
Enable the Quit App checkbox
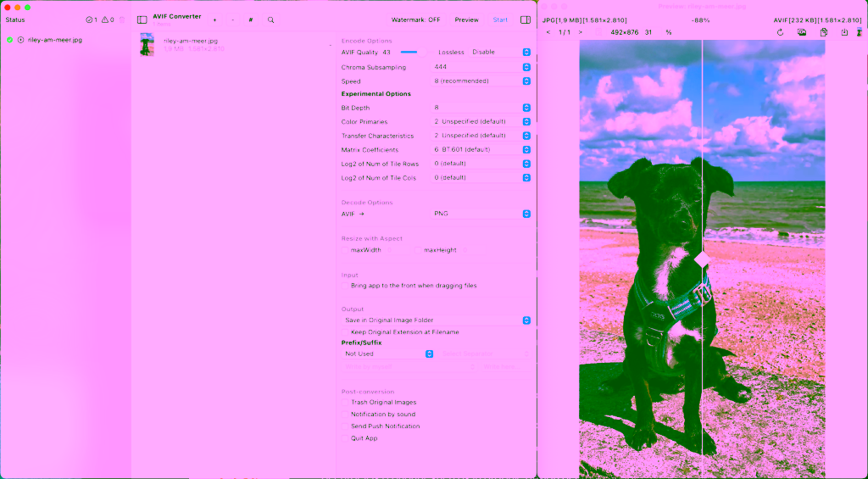pos(345,438)
